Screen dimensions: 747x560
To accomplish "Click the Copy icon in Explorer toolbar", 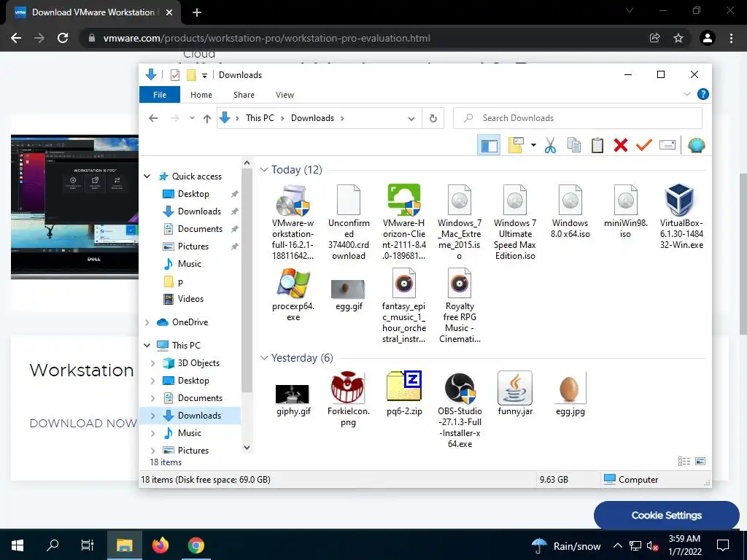I will point(574,145).
